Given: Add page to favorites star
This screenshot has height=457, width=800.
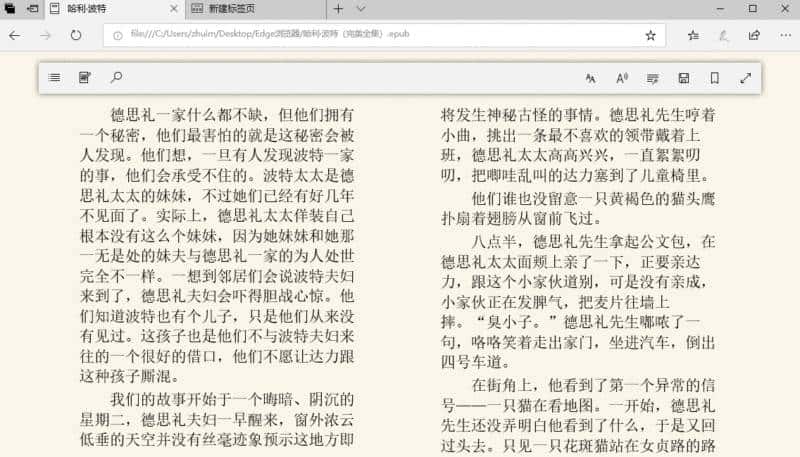Looking at the screenshot, I should [651, 35].
